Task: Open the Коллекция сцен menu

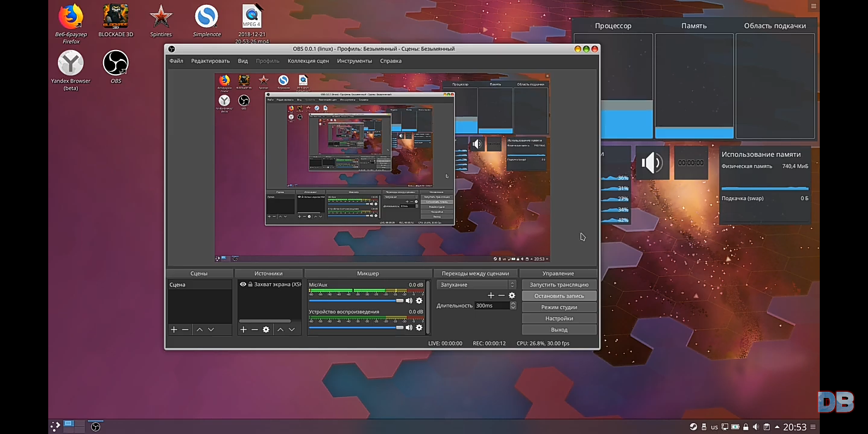Action: point(308,61)
